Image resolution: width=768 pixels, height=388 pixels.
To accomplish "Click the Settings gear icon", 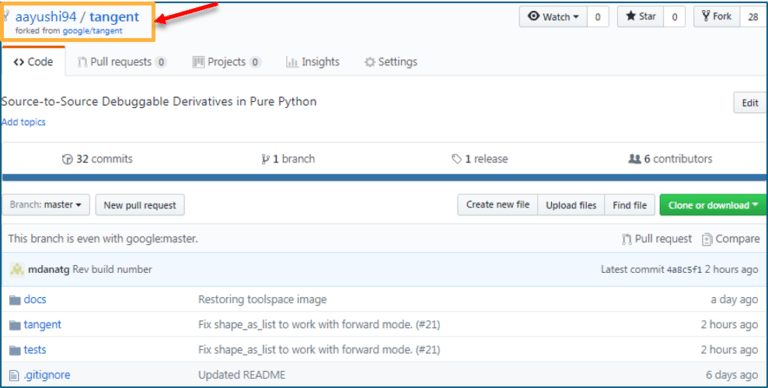I will coord(370,62).
